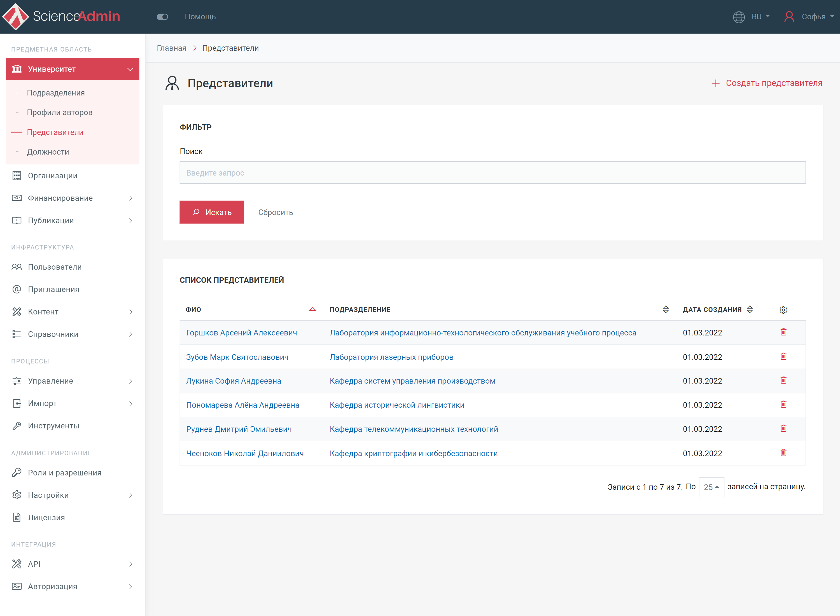840x616 pixels.
Task: Open Лаборатория лазерных приборов link
Action: click(x=391, y=357)
